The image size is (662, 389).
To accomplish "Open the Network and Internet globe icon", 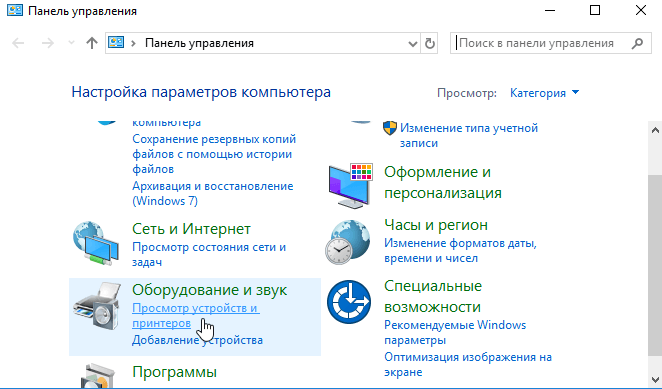I will (95, 243).
